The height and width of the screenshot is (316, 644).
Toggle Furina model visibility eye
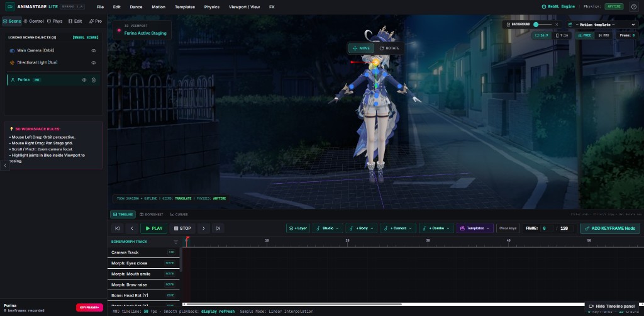pyautogui.click(x=84, y=80)
